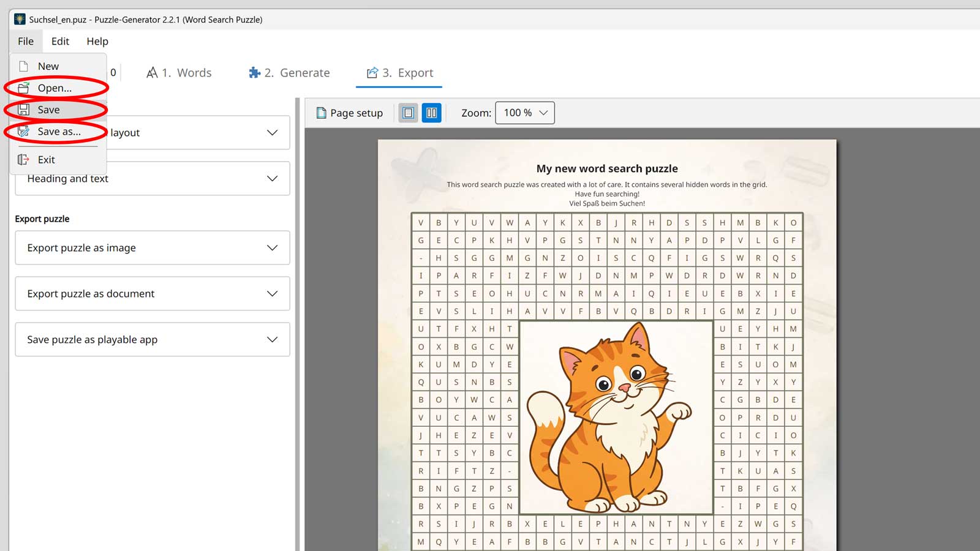The width and height of the screenshot is (980, 551).
Task: Choose Save as... from the File menu
Action: click(58, 132)
